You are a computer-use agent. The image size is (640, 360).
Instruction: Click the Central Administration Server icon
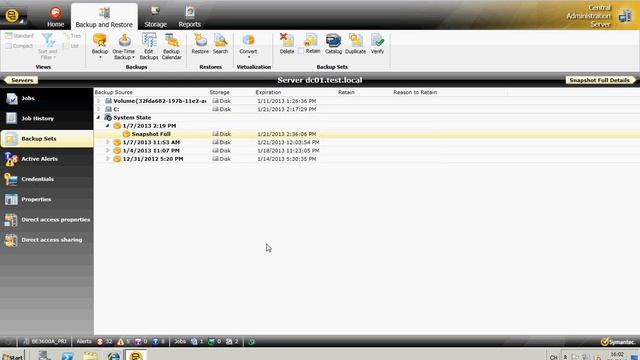pos(624,16)
